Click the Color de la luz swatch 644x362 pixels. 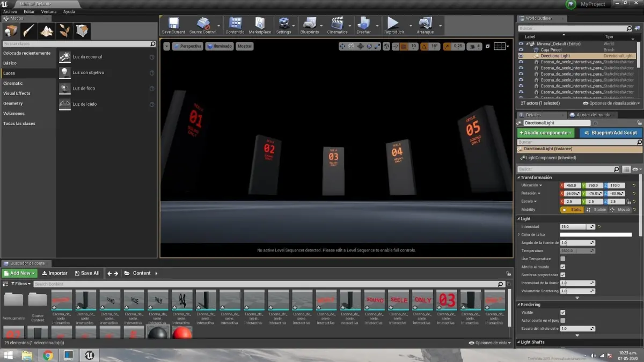tap(596, 234)
